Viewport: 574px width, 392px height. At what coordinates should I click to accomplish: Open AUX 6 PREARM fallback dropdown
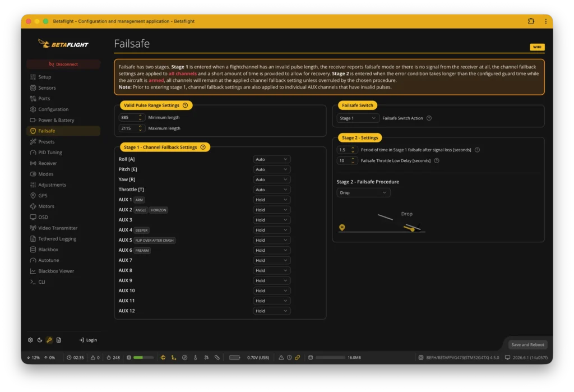272,250
